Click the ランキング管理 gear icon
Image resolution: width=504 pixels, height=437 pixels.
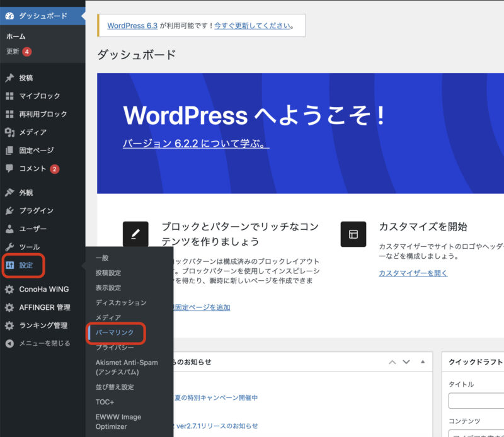click(x=9, y=326)
